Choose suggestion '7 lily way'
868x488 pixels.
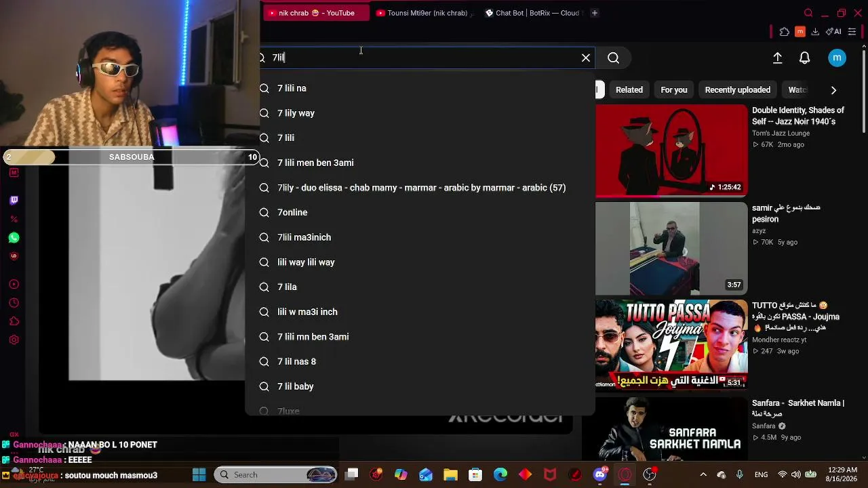click(420, 113)
